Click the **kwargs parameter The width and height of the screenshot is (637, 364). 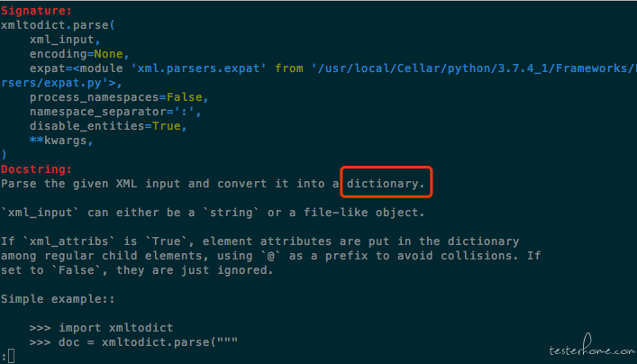click(x=61, y=141)
